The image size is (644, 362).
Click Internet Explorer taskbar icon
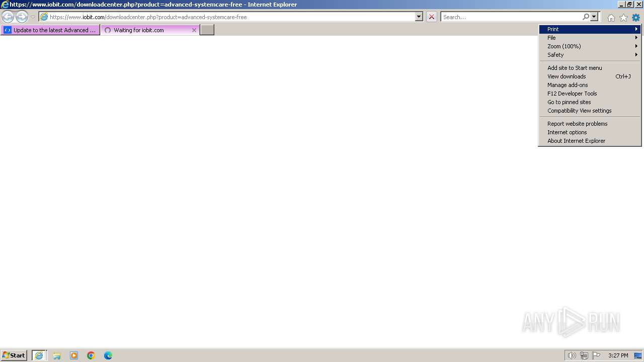pyautogui.click(x=39, y=355)
